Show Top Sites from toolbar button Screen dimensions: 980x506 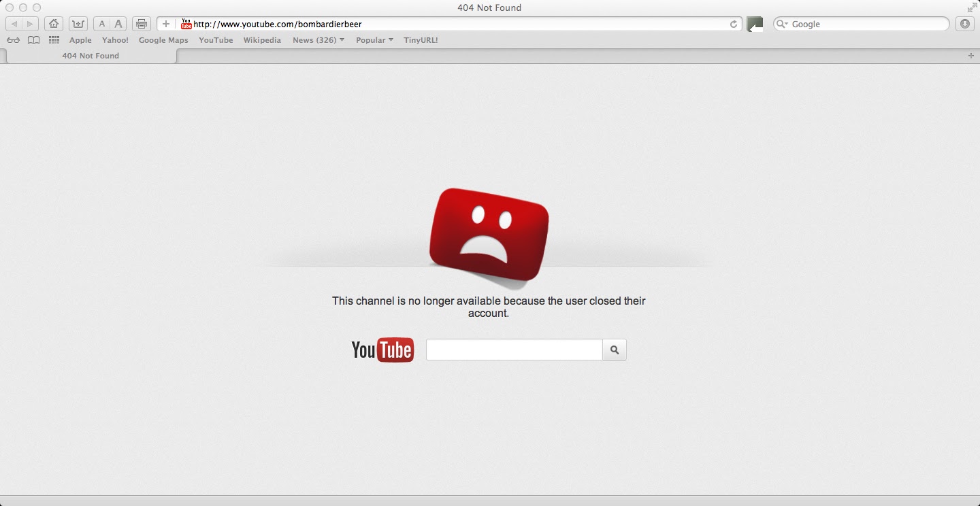(x=78, y=24)
